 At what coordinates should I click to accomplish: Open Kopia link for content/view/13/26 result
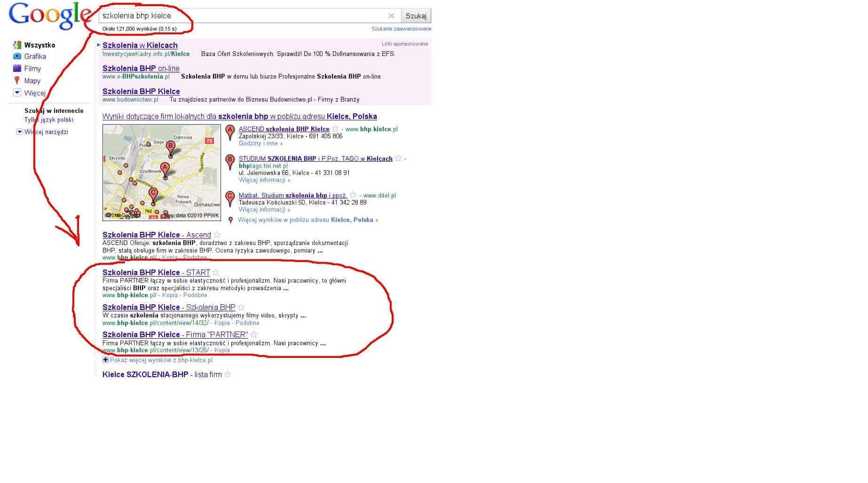[x=222, y=350]
